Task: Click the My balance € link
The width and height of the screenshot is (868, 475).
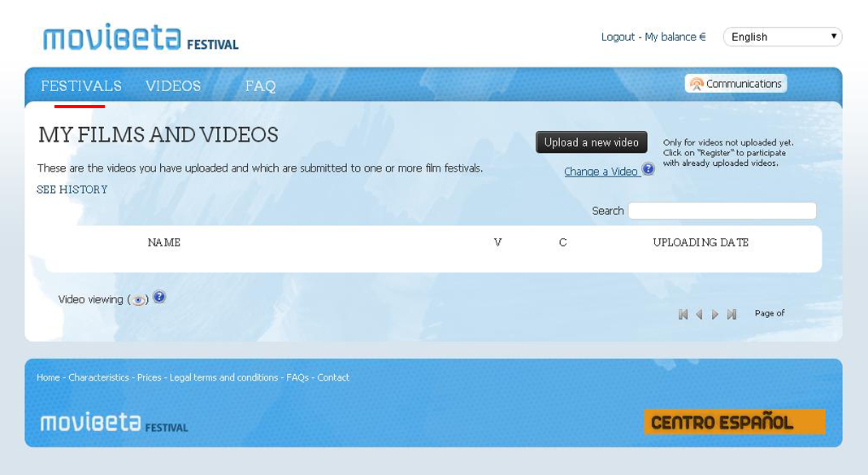Action: tap(675, 37)
